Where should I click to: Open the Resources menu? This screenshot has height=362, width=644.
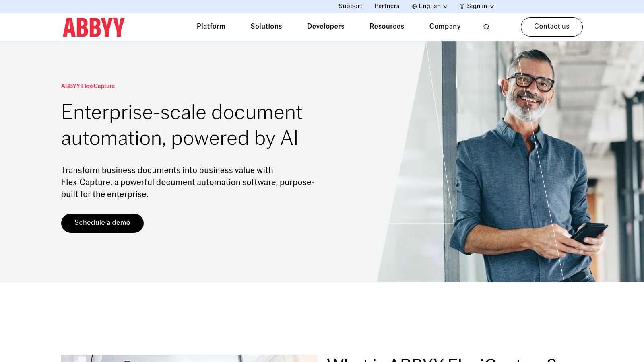click(x=387, y=26)
